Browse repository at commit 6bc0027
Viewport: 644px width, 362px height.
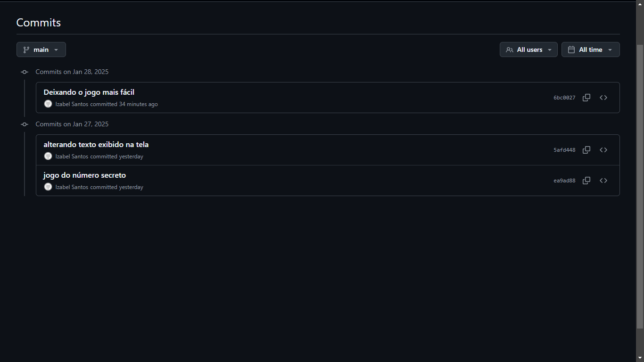pos(603,98)
